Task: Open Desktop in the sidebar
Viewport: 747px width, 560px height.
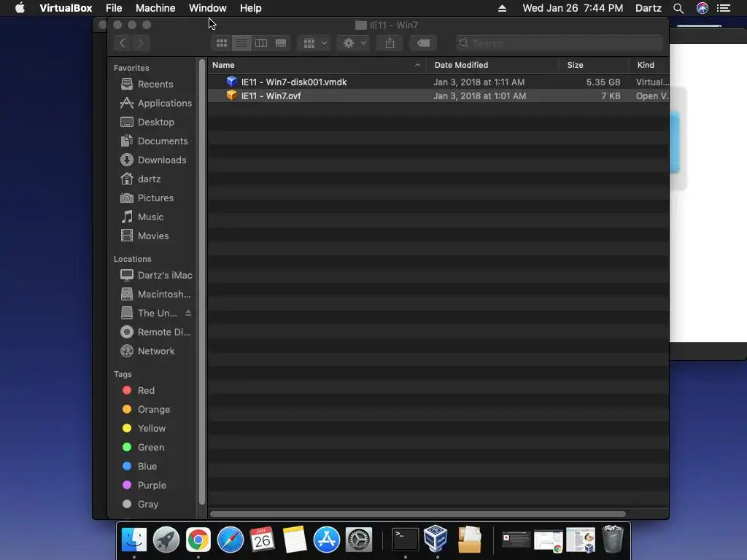Action: 147,122
